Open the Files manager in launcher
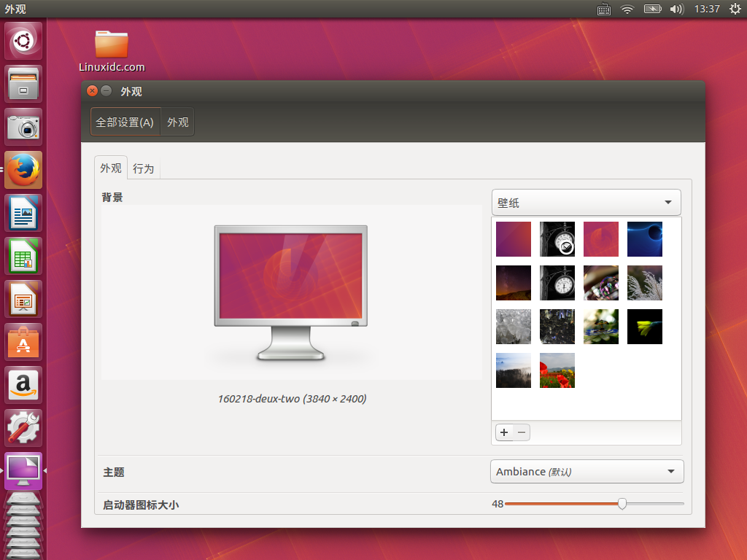Viewport: 747px width, 560px height. pyautogui.click(x=23, y=85)
